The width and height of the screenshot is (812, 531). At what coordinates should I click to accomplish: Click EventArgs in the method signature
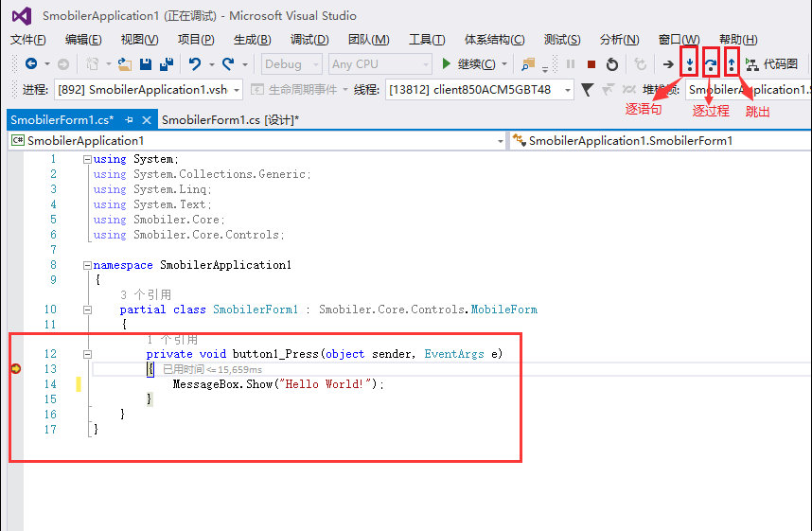(x=454, y=354)
